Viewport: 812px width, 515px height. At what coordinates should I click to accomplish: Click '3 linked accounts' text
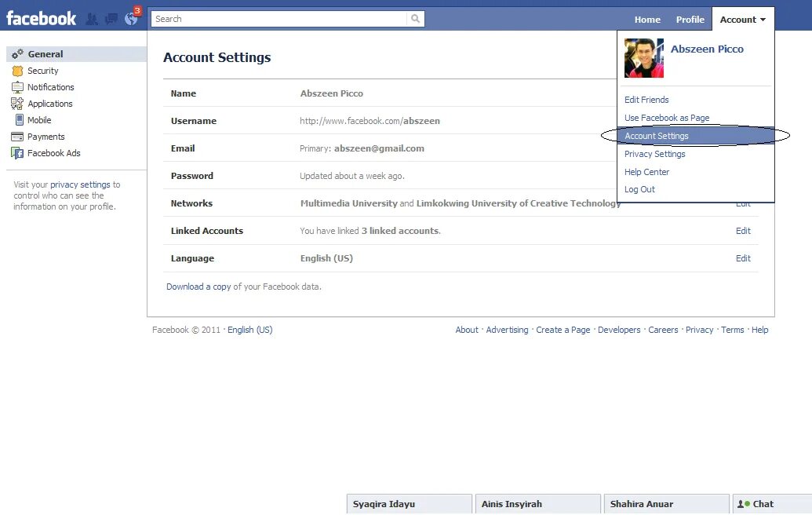tap(400, 231)
